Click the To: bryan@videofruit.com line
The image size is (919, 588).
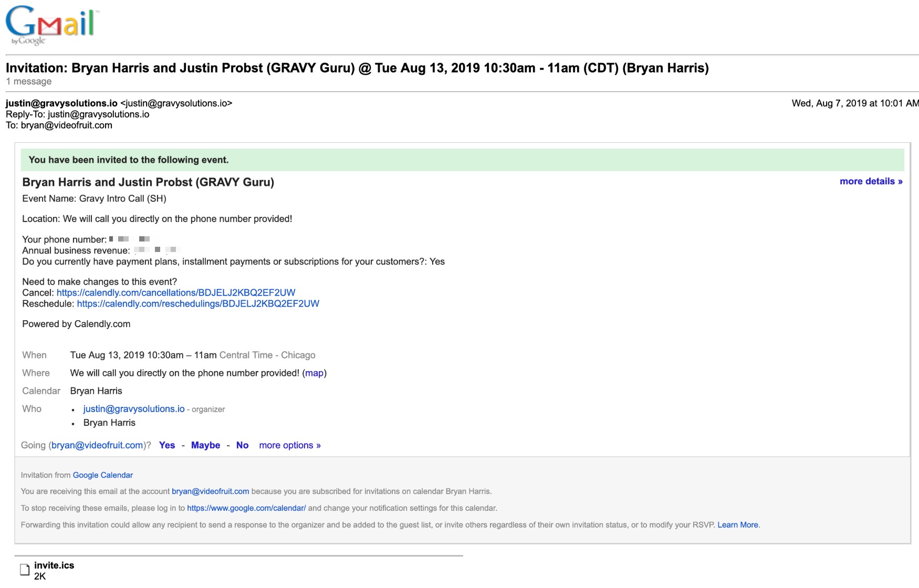click(x=59, y=125)
